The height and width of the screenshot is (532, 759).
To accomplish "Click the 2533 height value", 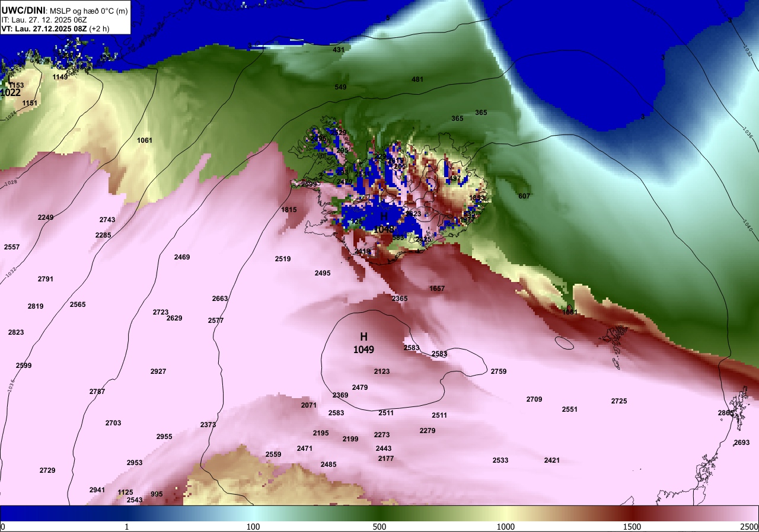I will [x=500, y=460].
